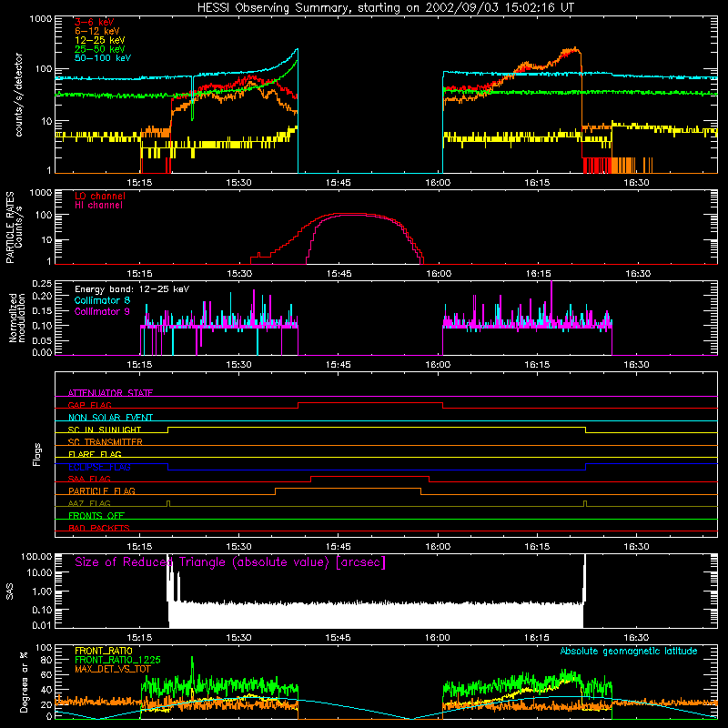Click the raised SAA_FLAG step segment
Screen dimensions: 728x728
click(x=369, y=476)
